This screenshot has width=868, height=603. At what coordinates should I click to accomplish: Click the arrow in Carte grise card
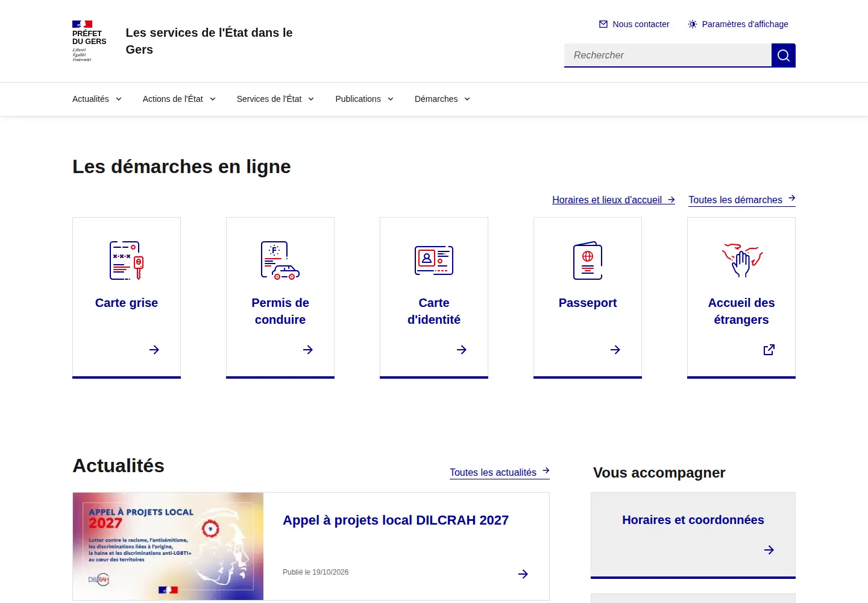[x=154, y=350]
